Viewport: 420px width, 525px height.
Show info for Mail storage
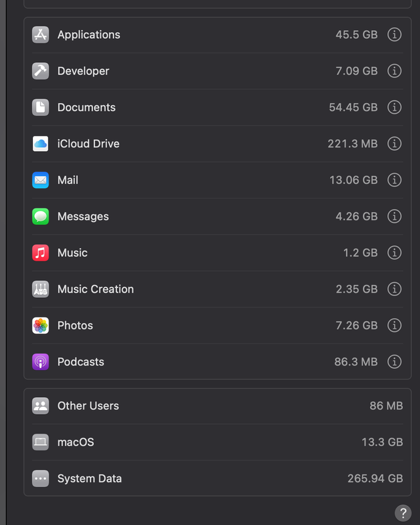[x=394, y=180]
